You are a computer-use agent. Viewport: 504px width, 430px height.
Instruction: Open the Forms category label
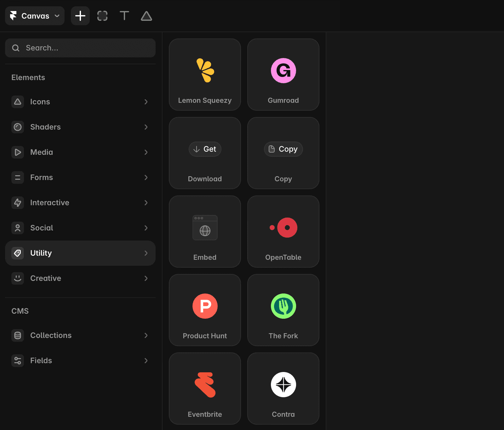click(42, 177)
